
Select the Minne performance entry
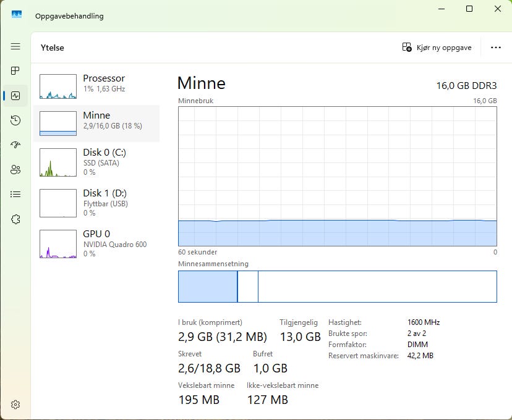coord(96,124)
